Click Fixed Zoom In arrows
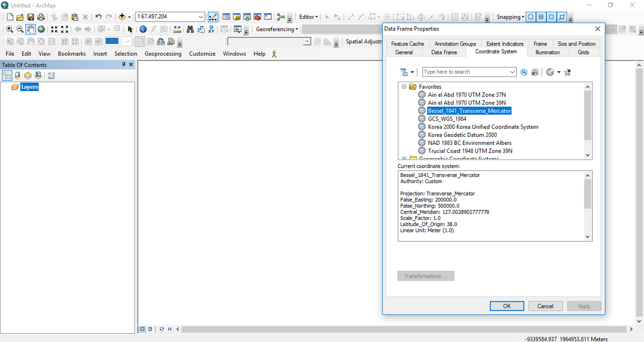 pos(54,29)
